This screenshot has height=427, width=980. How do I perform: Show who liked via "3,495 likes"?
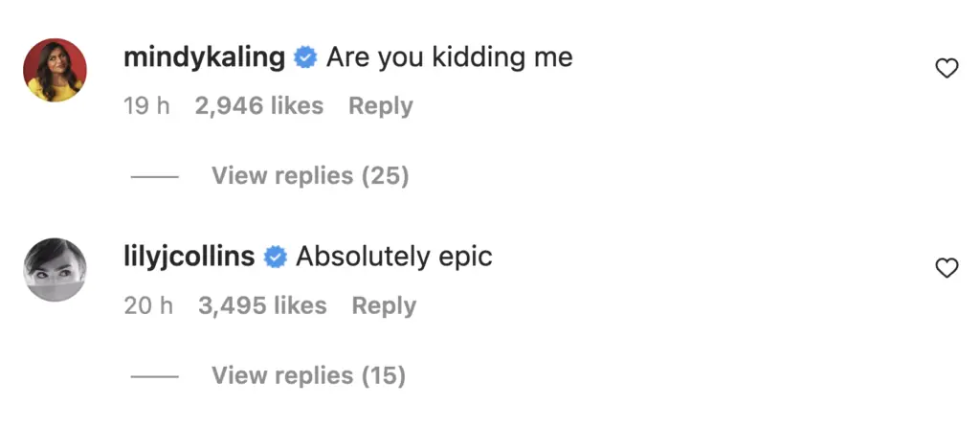click(x=262, y=306)
